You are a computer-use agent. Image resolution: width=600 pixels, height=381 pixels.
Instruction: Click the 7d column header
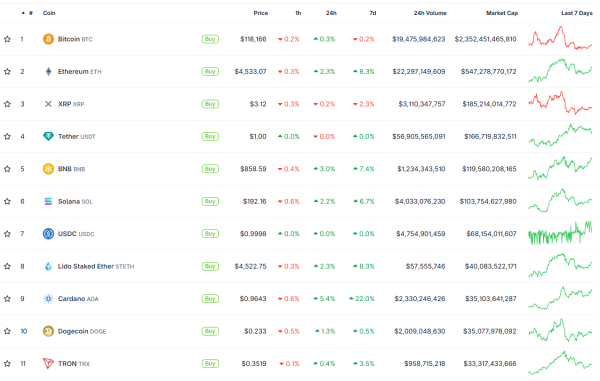(373, 13)
